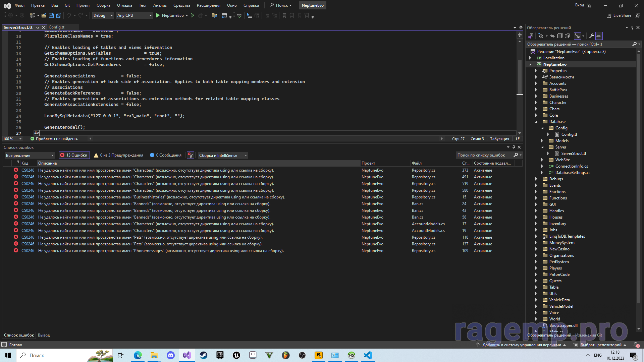Click Выбрать репозиторий button
The width and height of the screenshot is (644, 362).
tap(600, 345)
